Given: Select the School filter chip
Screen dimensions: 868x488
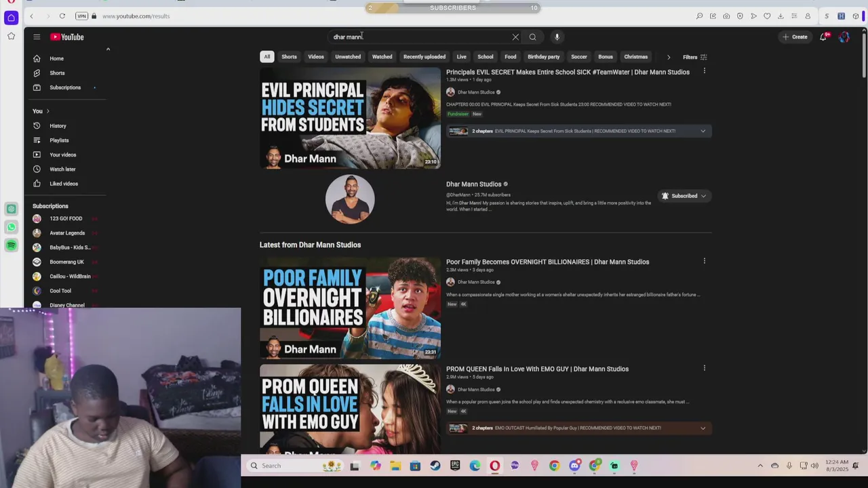Looking at the screenshot, I should 486,57.
